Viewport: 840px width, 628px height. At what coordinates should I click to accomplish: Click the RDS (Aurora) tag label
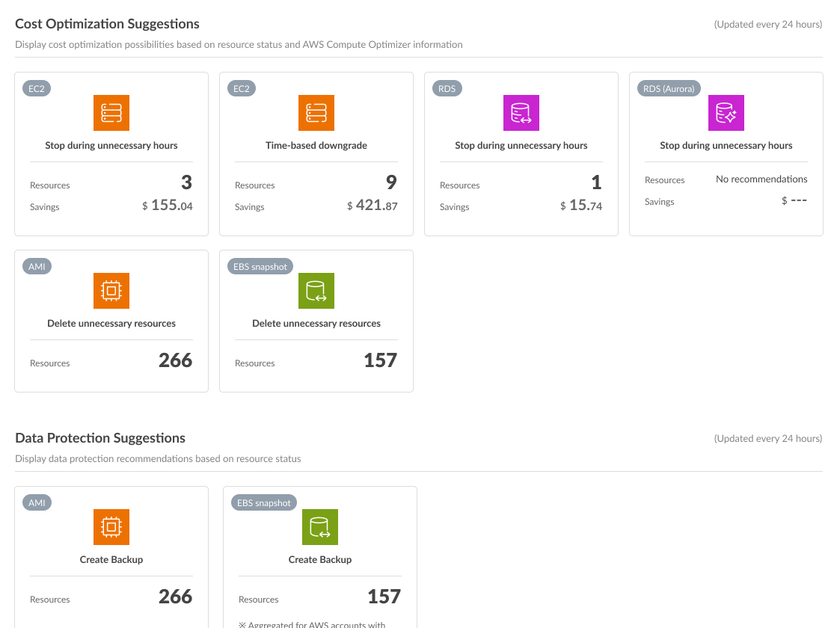[x=669, y=88]
